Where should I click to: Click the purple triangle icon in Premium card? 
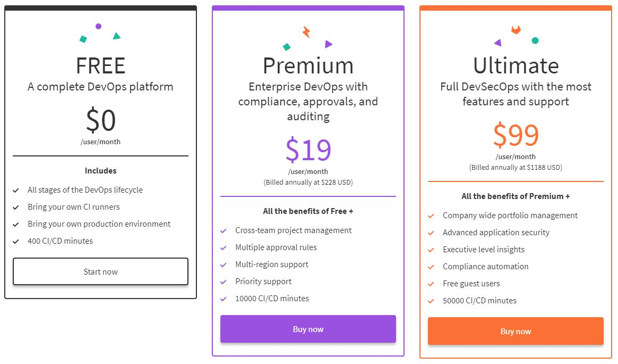point(329,44)
